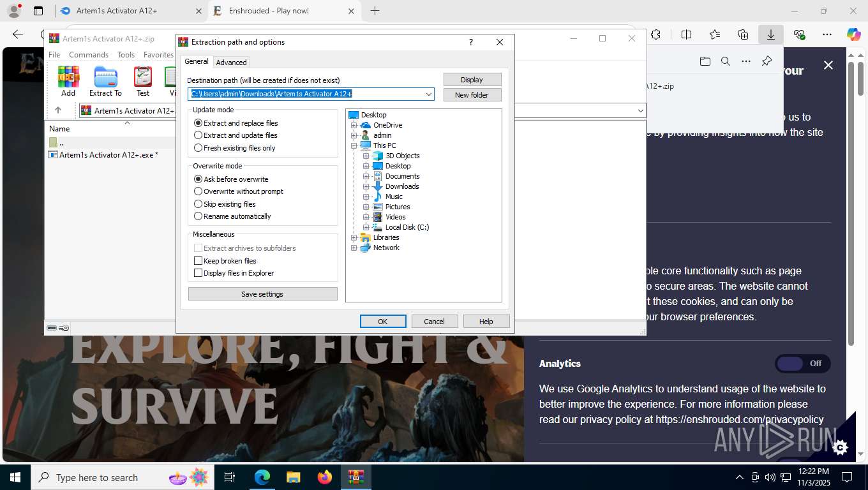Select Skip existing files option
The height and width of the screenshot is (490, 868).
(225, 204)
